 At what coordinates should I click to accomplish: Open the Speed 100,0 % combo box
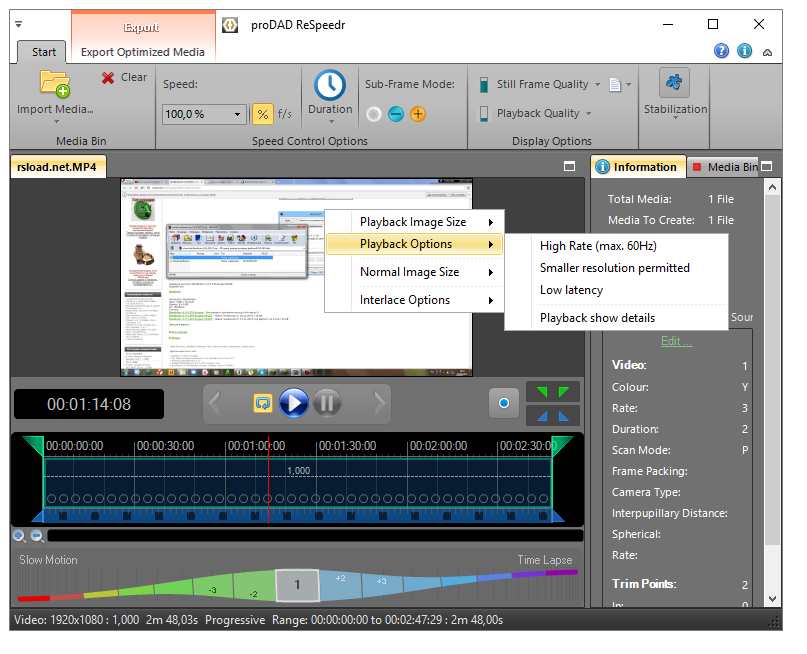coord(204,114)
